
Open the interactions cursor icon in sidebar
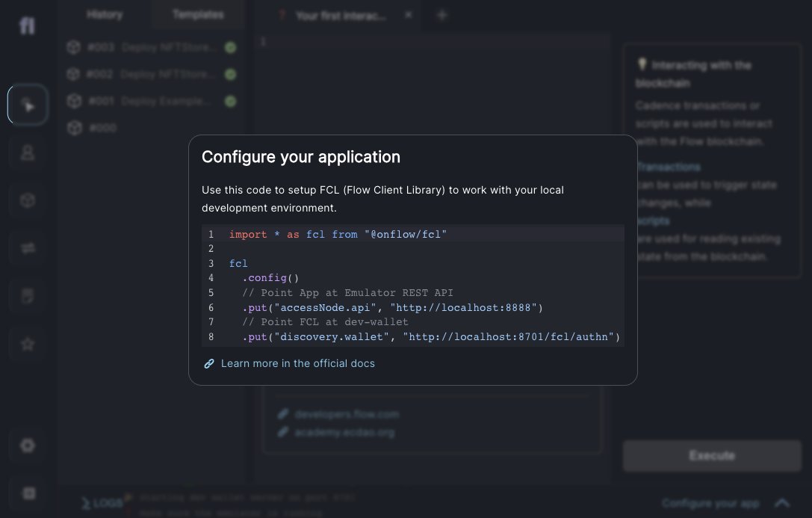pos(28,105)
